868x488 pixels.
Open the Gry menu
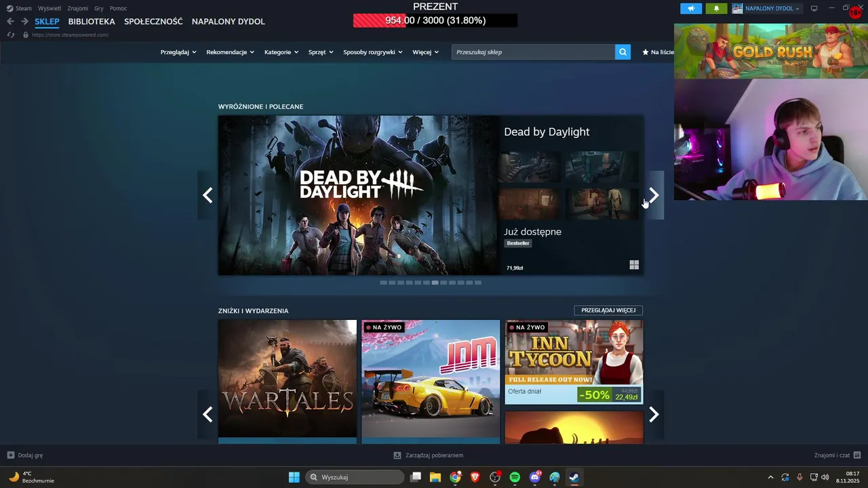click(x=99, y=8)
